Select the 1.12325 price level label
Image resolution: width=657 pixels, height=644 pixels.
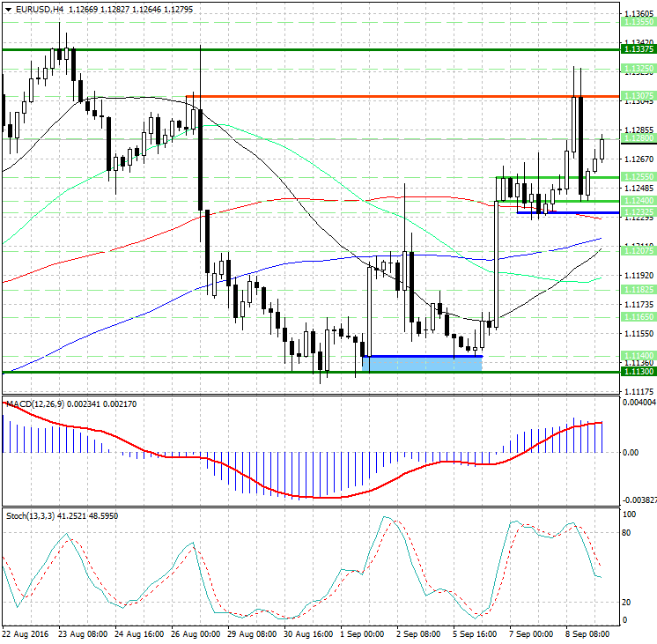tap(639, 212)
